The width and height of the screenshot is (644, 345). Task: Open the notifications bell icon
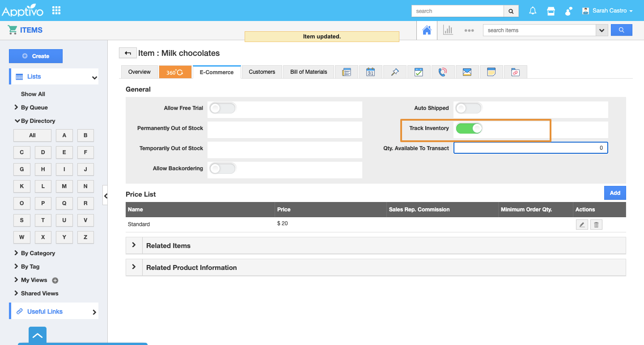[533, 11]
